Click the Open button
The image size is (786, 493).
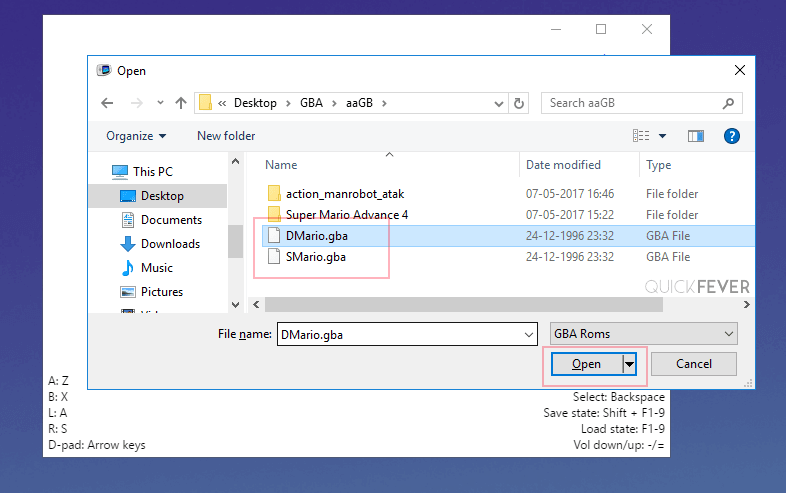pyautogui.click(x=586, y=364)
